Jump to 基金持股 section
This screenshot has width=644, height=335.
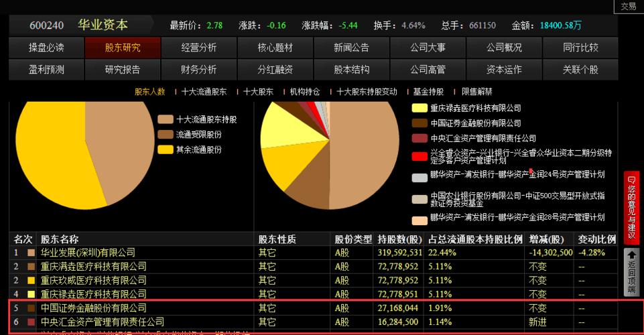[428, 92]
